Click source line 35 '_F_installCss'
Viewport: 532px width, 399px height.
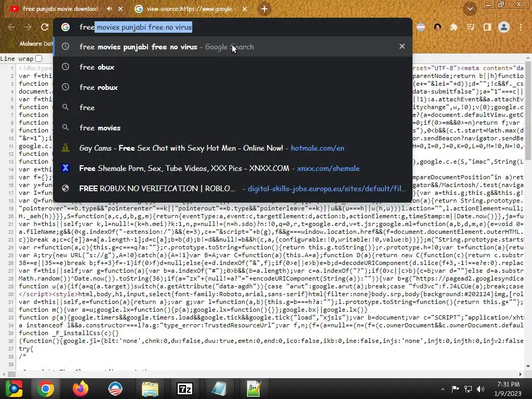(69, 333)
